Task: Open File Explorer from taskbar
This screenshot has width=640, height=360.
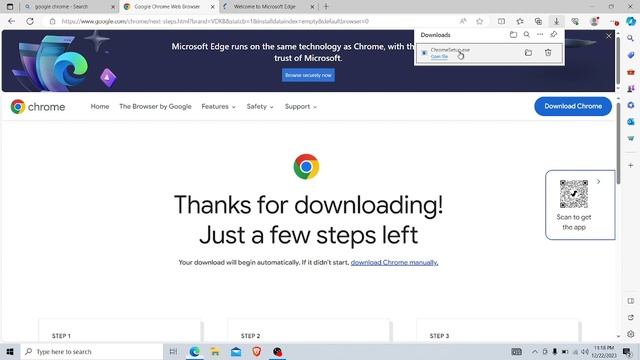Action: pyautogui.click(x=215, y=351)
